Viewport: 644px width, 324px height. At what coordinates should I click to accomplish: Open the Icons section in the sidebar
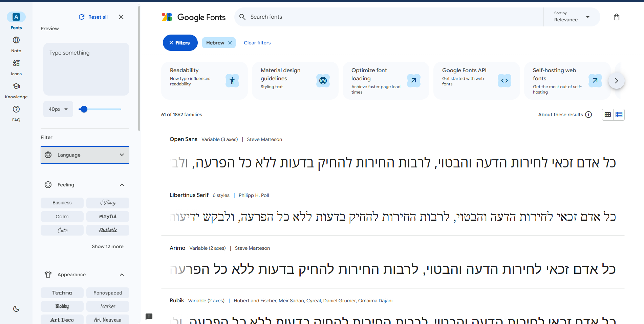[x=16, y=66]
